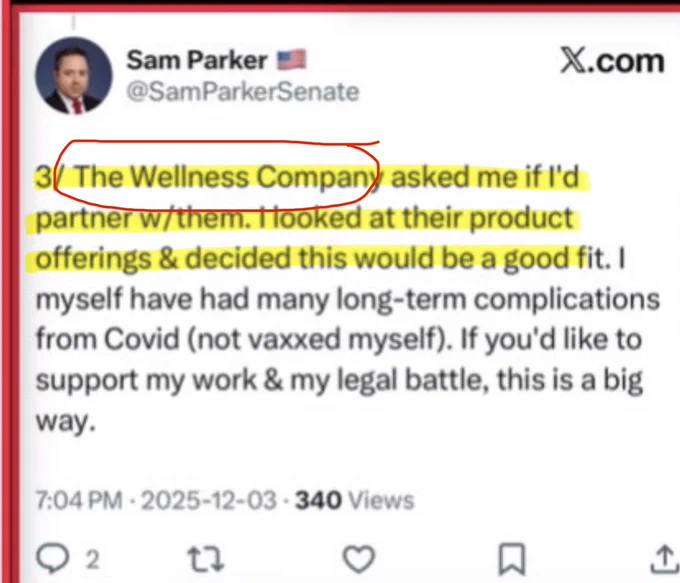Click the @SamParkerSenate handle
Viewport: 680px width, 583px height.
pos(243,92)
